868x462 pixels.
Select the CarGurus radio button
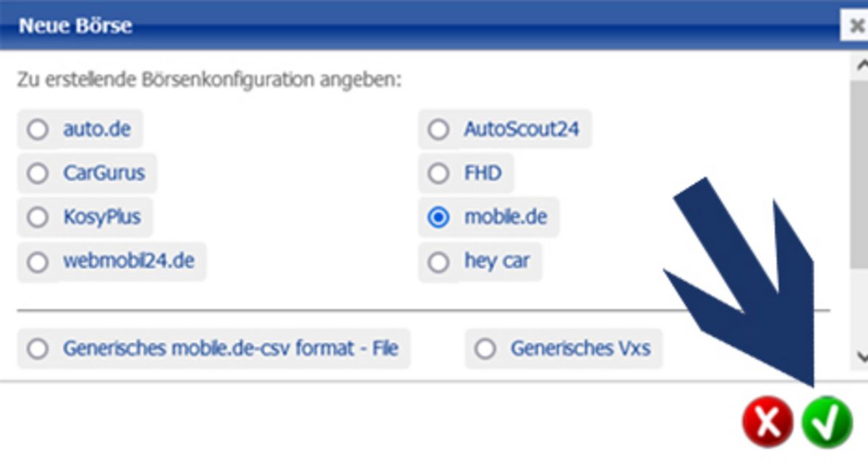37,174
